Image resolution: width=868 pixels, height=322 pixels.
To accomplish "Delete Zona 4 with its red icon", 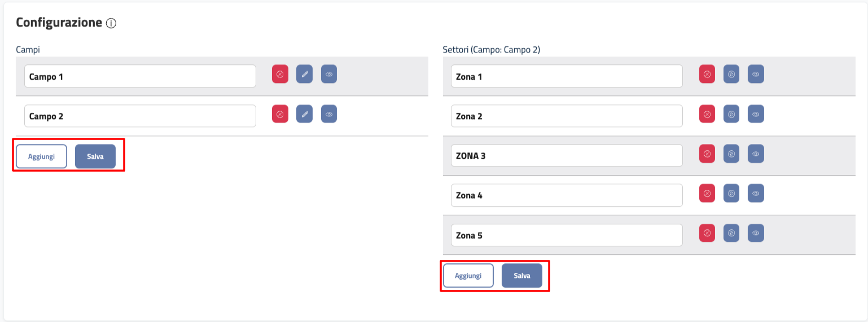I will (707, 193).
